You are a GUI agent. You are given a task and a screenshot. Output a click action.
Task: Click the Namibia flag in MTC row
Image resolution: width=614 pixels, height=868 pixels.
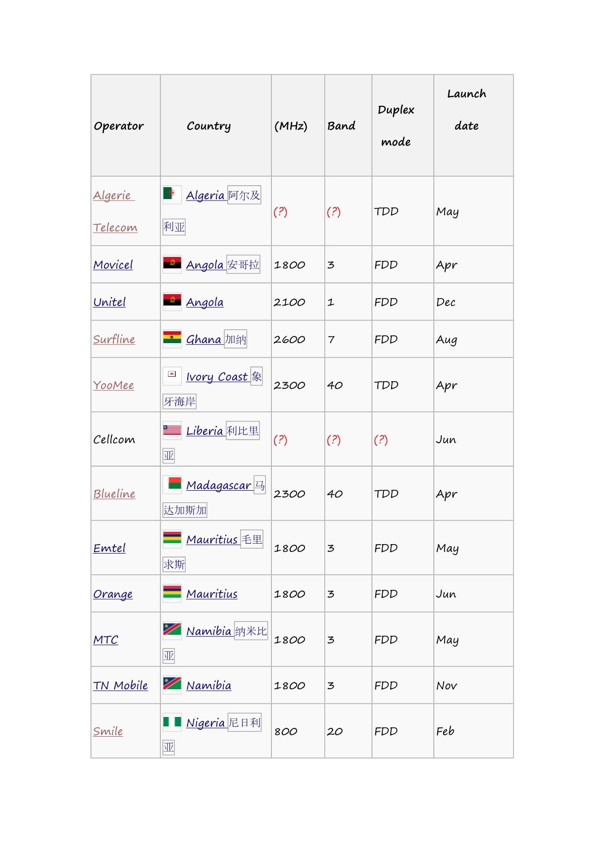(172, 629)
